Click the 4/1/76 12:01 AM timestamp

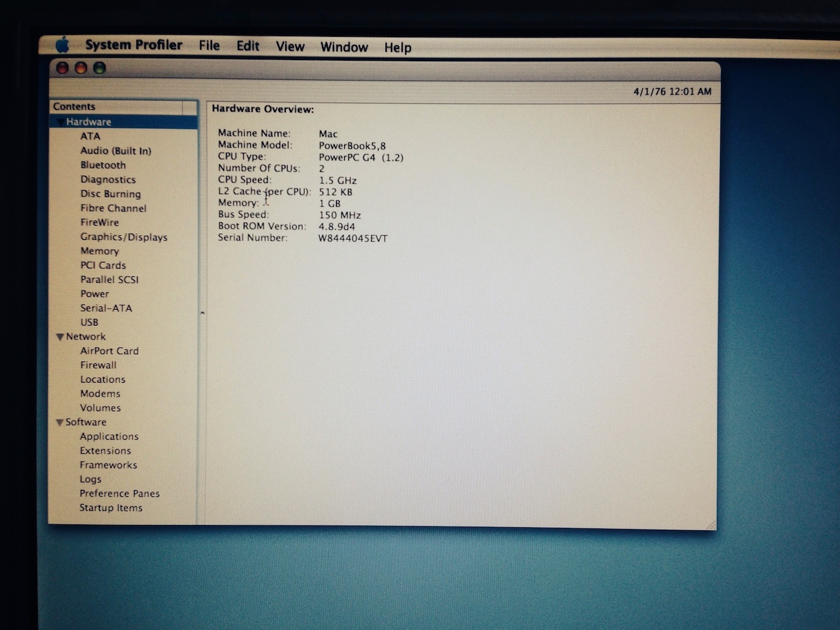click(x=672, y=92)
